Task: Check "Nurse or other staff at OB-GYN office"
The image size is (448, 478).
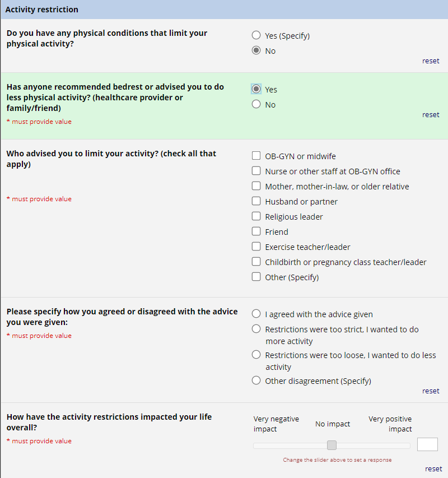Action: [x=256, y=170]
